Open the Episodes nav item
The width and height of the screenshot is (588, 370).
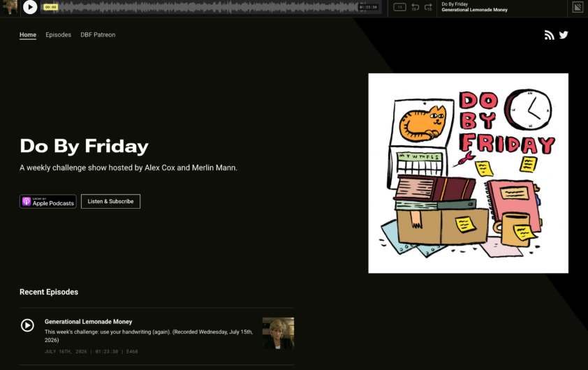pyautogui.click(x=58, y=34)
